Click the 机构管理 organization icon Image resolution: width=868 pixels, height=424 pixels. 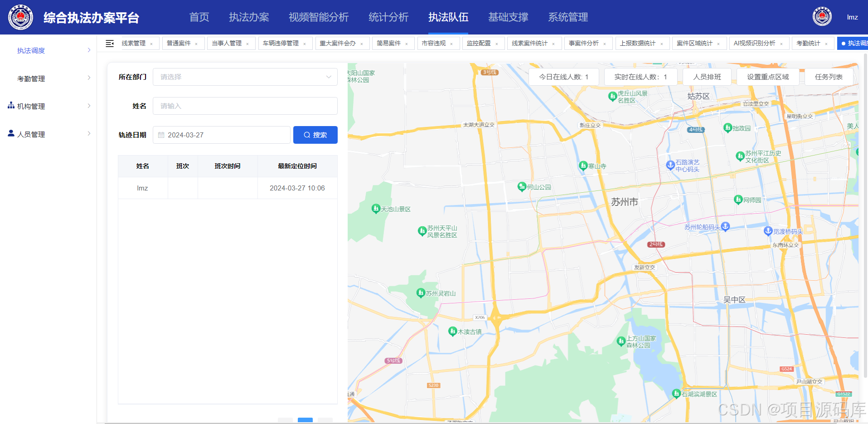(x=11, y=106)
